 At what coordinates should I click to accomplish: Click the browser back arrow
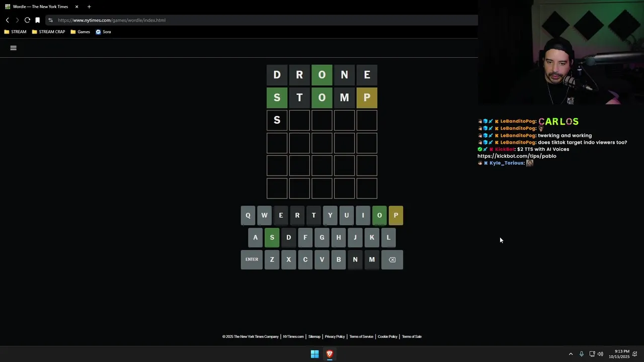8,20
